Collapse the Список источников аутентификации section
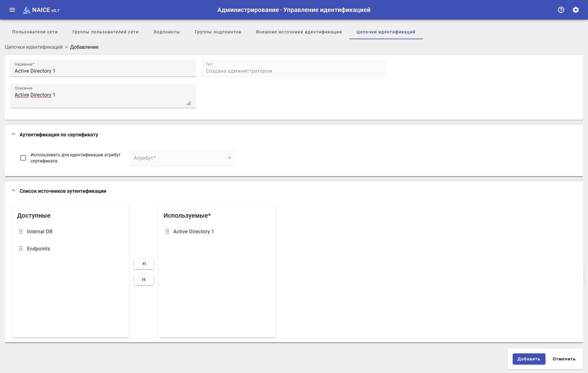This screenshot has width=588, height=373. (13, 191)
